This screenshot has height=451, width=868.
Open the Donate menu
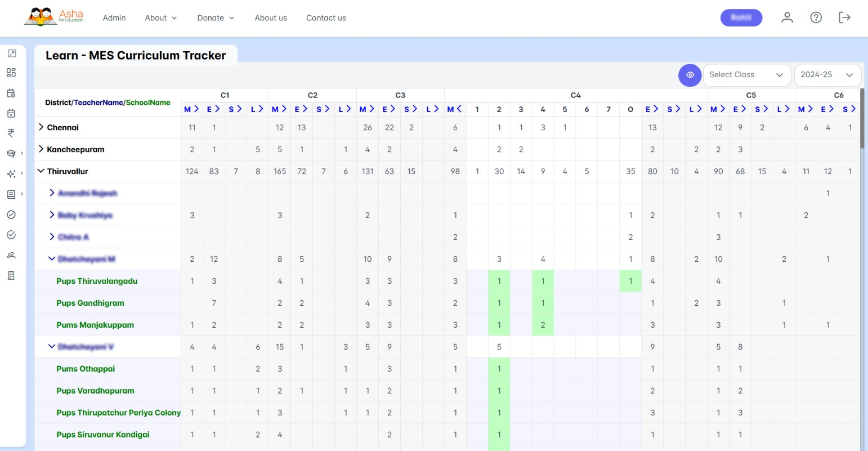tap(216, 18)
